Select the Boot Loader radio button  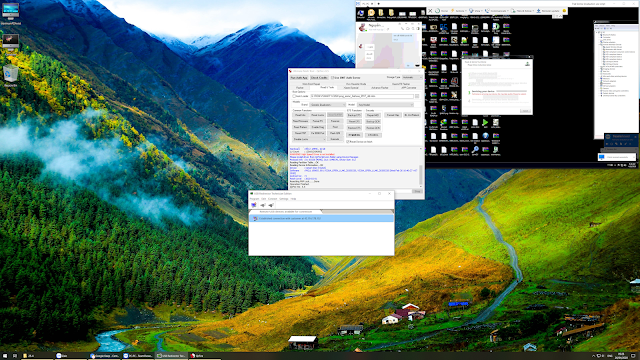tap(294, 96)
